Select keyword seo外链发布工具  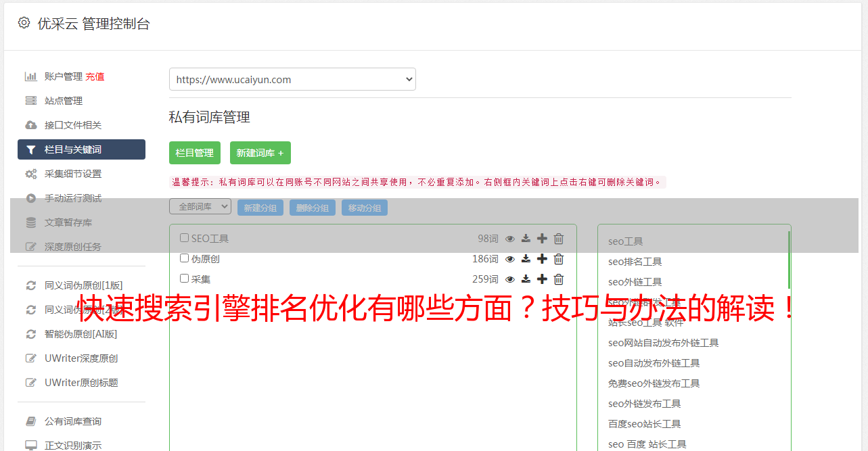pos(644,404)
